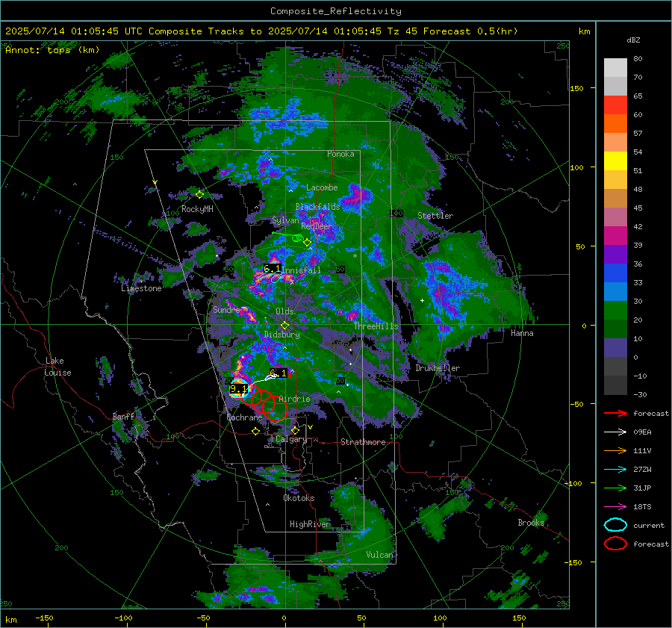Click the Limestone label
The width and height of the screenshot is (672, 628).
pos(141,288)
